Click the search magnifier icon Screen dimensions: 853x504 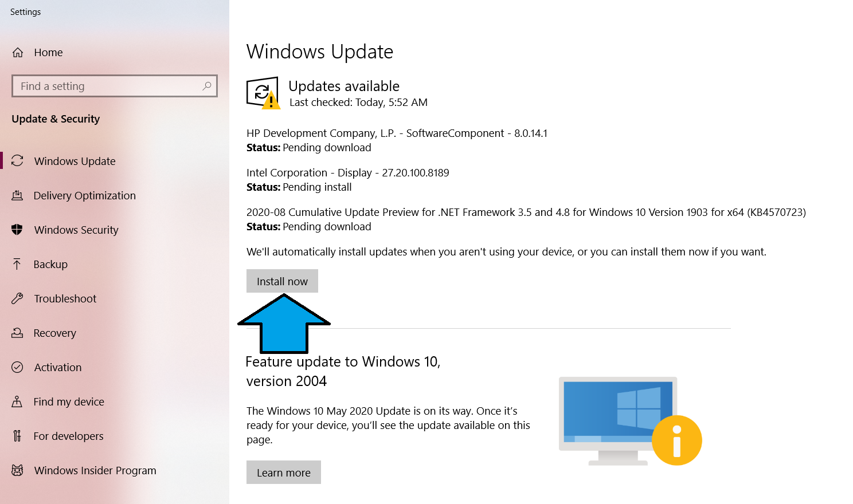click(207, 86)
